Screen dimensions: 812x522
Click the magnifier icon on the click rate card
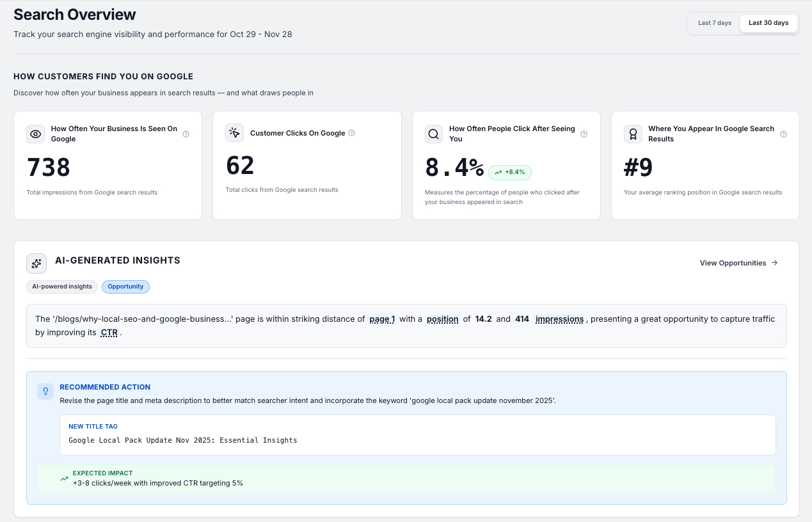click(434, 134)
